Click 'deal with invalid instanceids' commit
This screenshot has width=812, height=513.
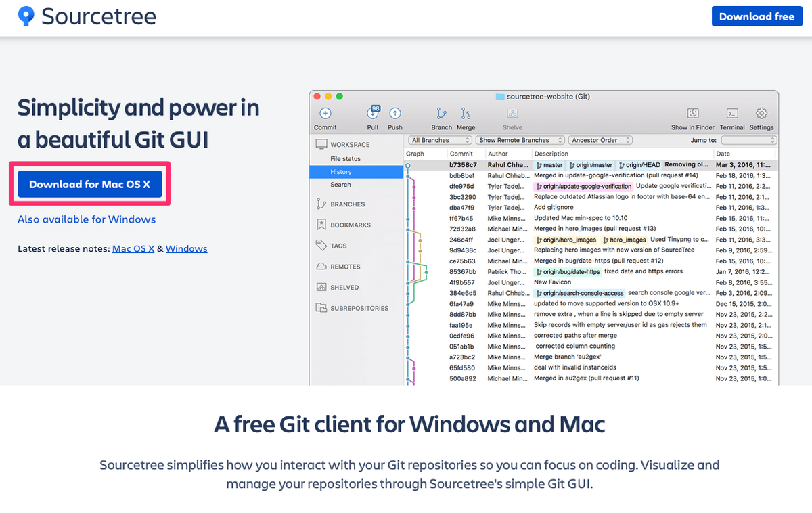[575, 367]
